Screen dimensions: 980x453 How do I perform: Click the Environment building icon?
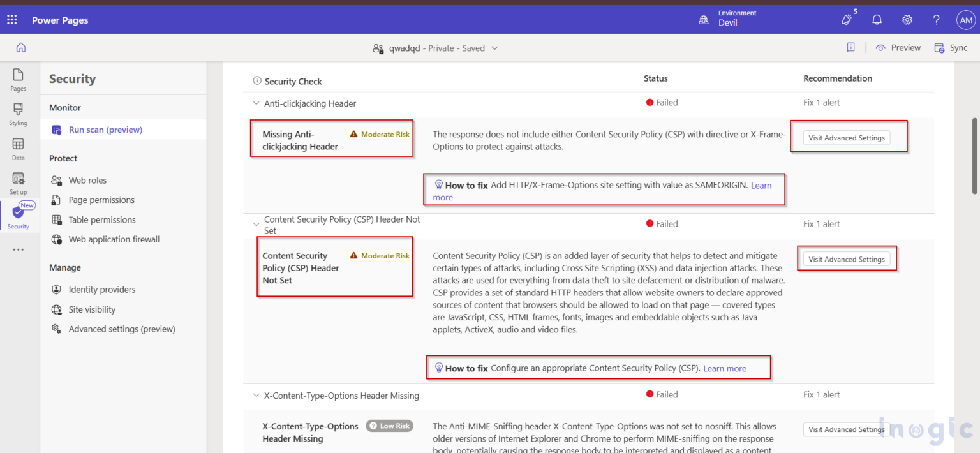[x=704, y=20]
